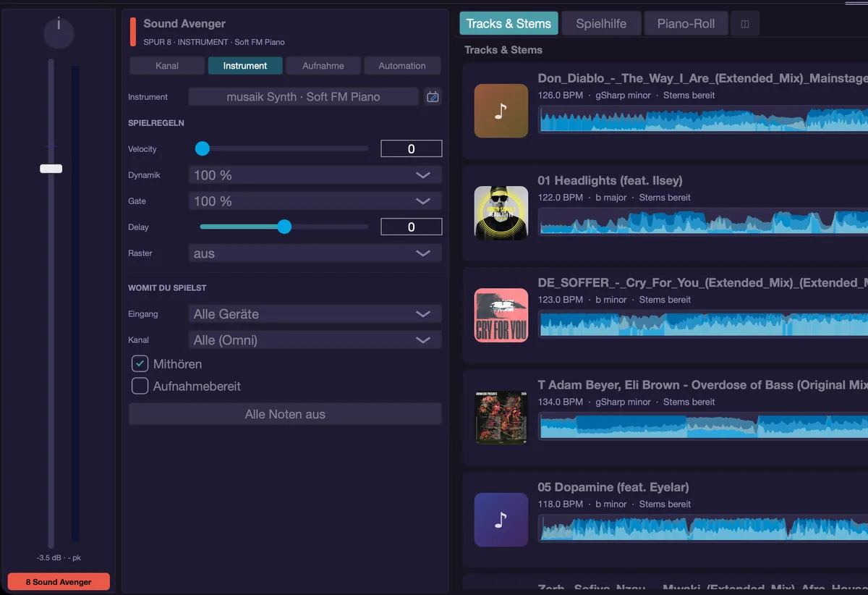Screen dimensions: 868x595
Task: Click the 05 Dopamine waveform
Action: (703, 528)
